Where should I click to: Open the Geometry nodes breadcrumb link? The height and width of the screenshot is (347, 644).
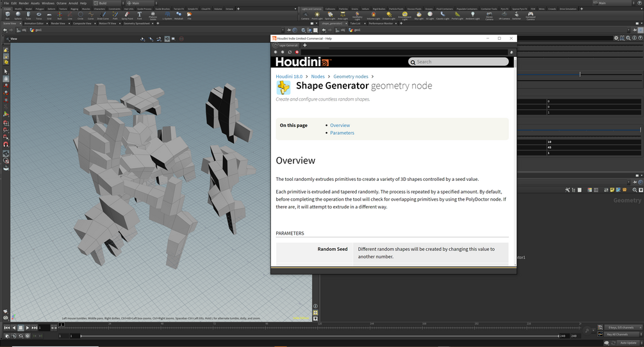point(351,76)
